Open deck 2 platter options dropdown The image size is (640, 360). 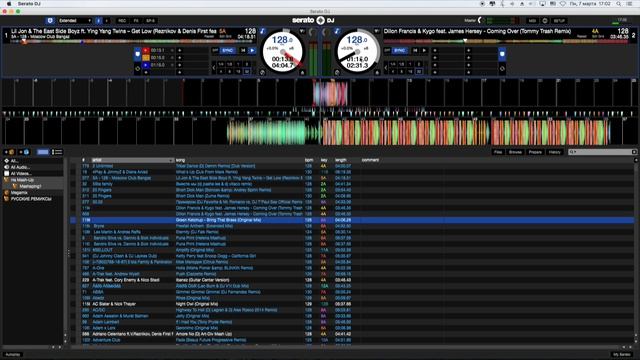377,31
